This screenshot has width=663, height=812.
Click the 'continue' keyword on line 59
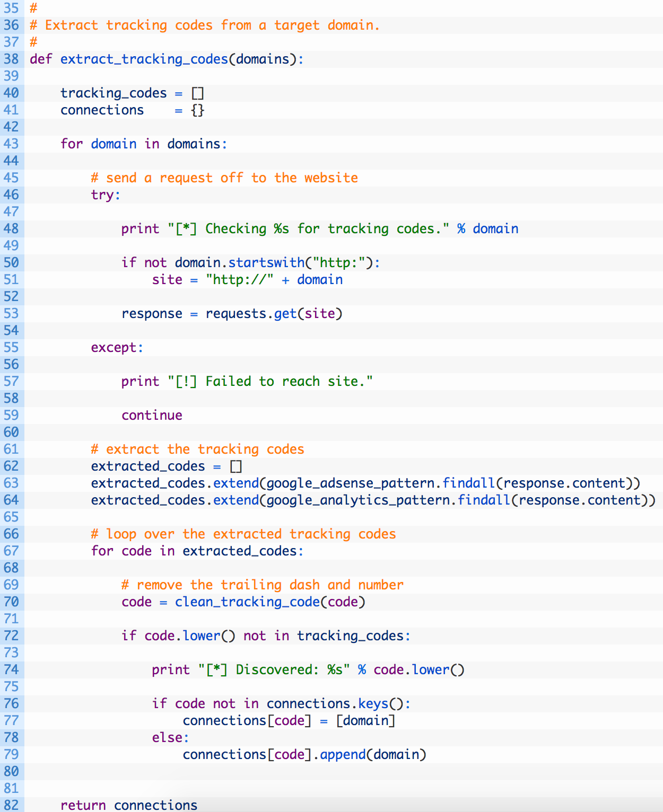pyautogui.click(x=152, y=416)
